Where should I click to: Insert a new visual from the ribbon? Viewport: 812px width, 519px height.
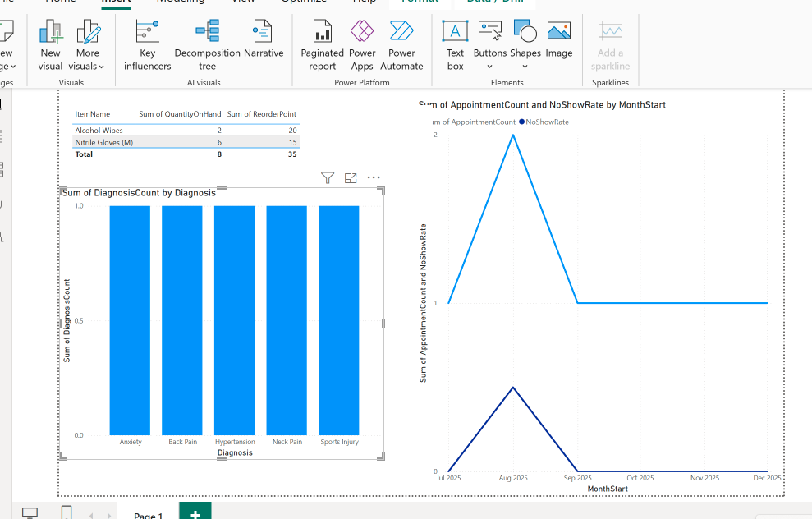click(x=50, y=45)
